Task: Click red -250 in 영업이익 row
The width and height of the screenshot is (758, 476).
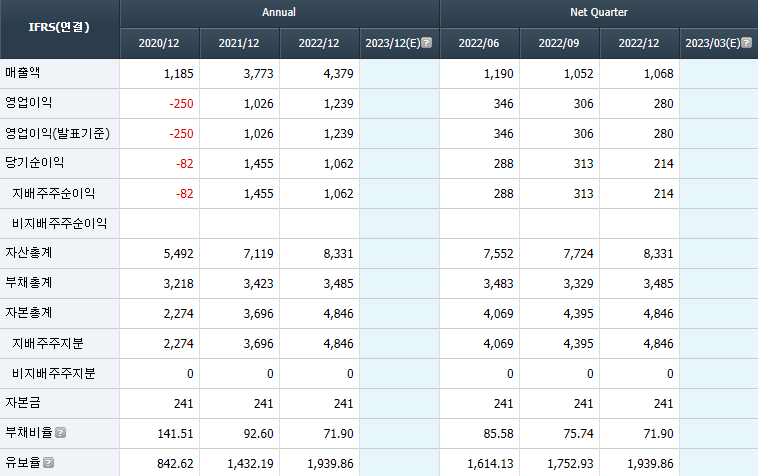Action: [181, 103]
